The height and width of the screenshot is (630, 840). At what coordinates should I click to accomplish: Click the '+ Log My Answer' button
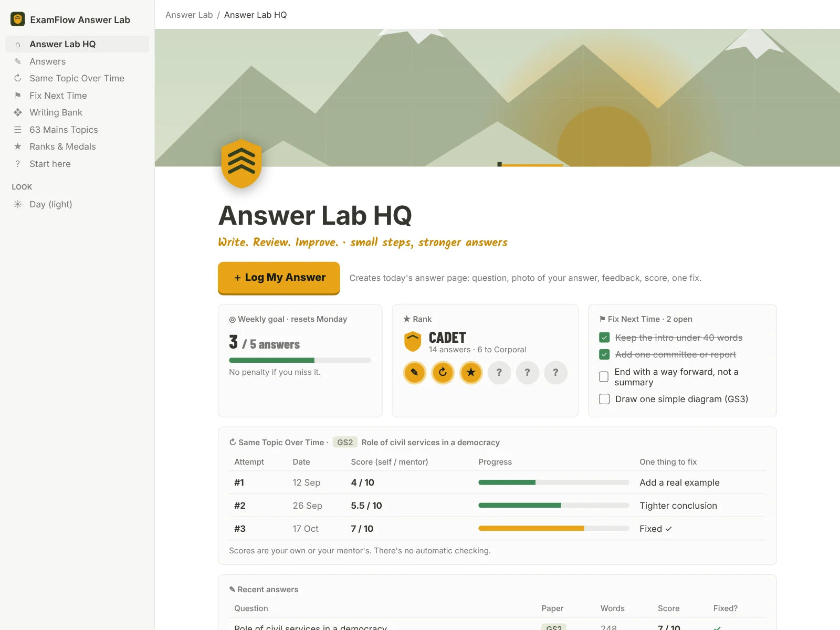click(279, 278)
